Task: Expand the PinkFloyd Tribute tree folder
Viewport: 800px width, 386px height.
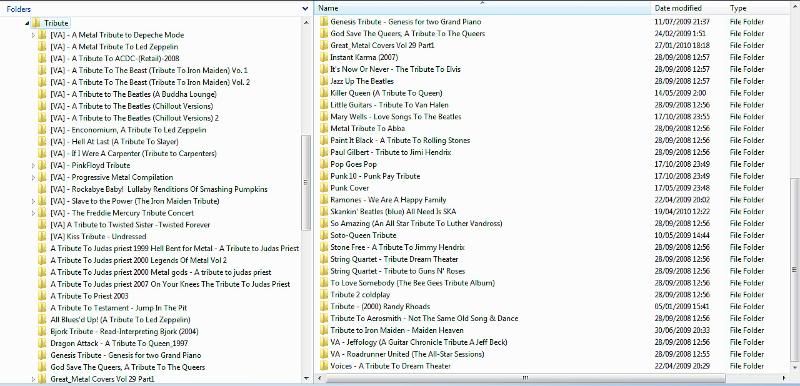Action: [x=34, y=165]
